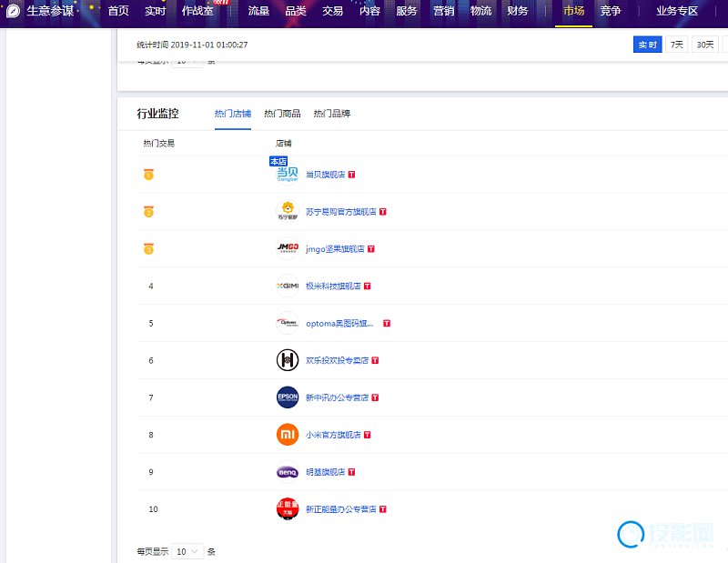This screenshot has width=728, height=563.
Task: Open 财务 in top navigation
Action: tap(518, 11)
